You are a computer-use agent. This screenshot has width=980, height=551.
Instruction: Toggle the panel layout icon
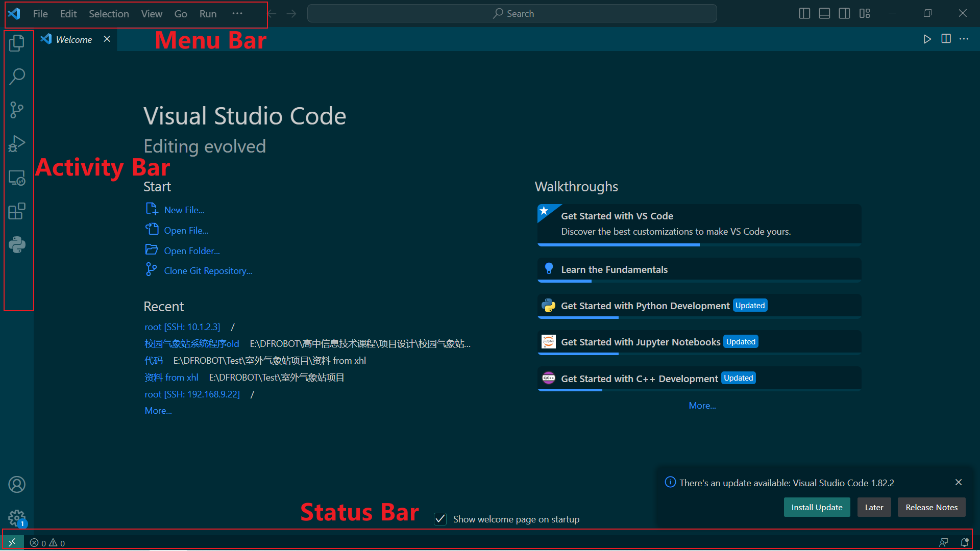(x=824, y=13)
